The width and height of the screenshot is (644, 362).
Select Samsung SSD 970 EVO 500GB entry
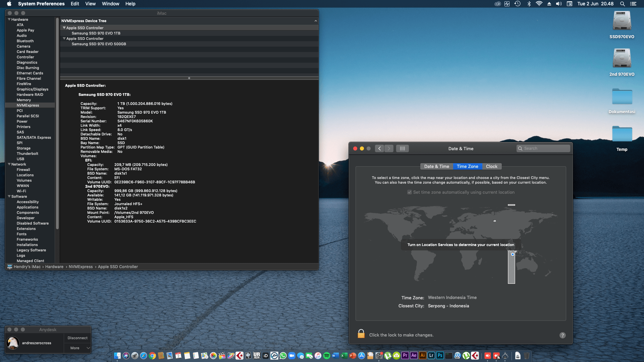pos(99,44)
